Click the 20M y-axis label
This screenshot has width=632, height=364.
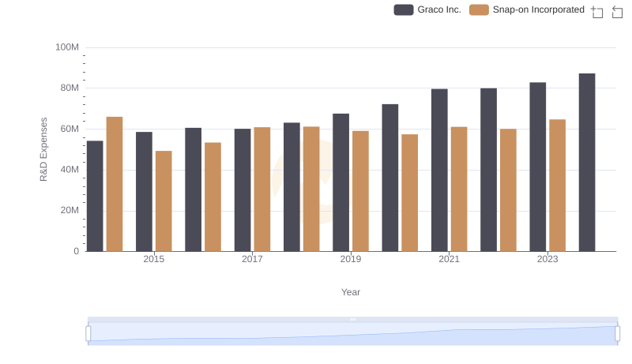coord(70,210)
